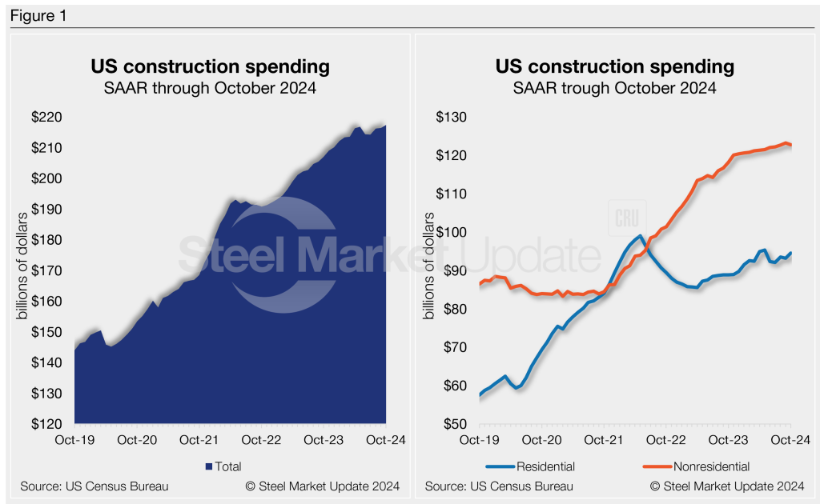Click the $130 y-axis label

(x=449, y=117)
